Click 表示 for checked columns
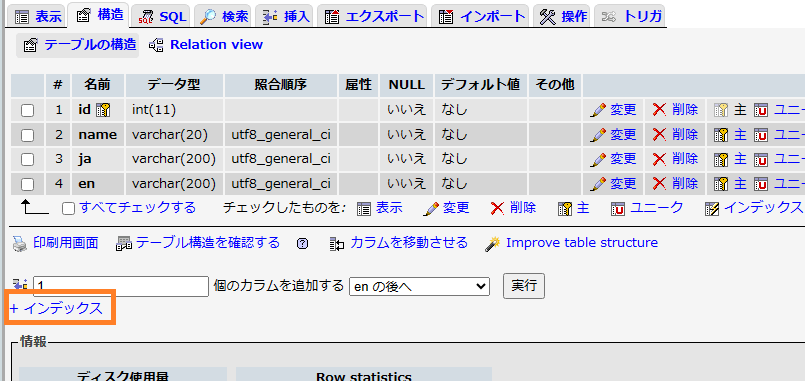The image size is (805, 381). click(x=380, y=208)
